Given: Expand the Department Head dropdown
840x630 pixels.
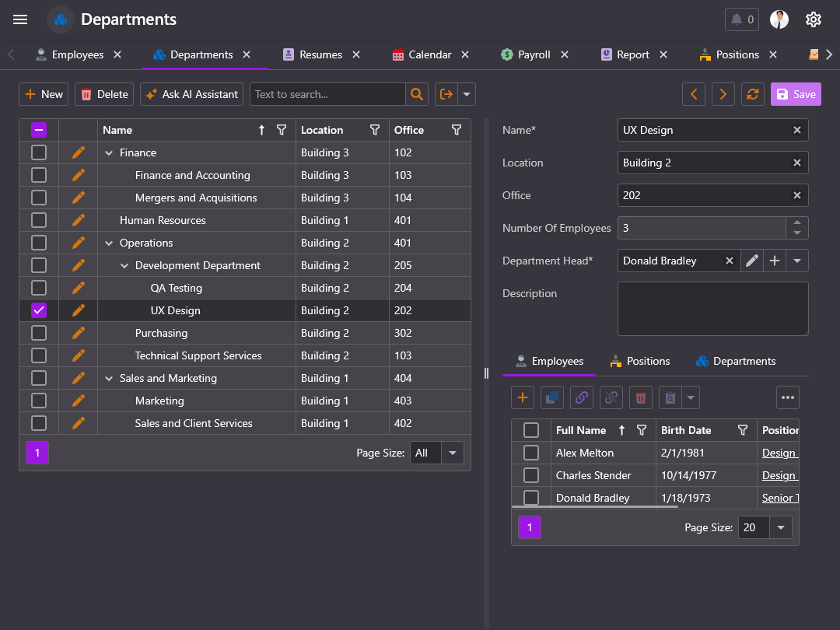Looking at the screenshot, I should pos(796,261).
